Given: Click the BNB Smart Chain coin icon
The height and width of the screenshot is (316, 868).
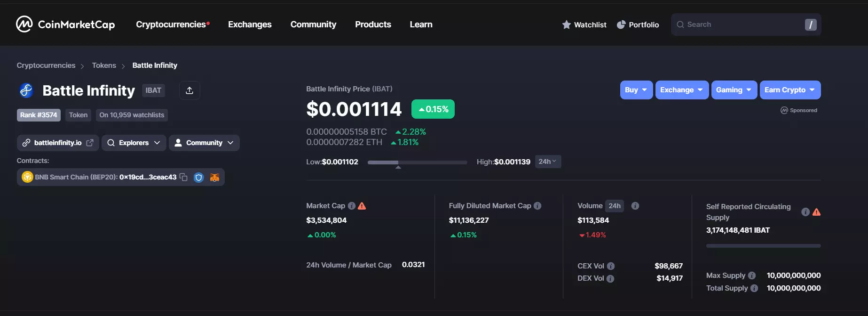Looking at the screenshot, I should pos(27,177).
